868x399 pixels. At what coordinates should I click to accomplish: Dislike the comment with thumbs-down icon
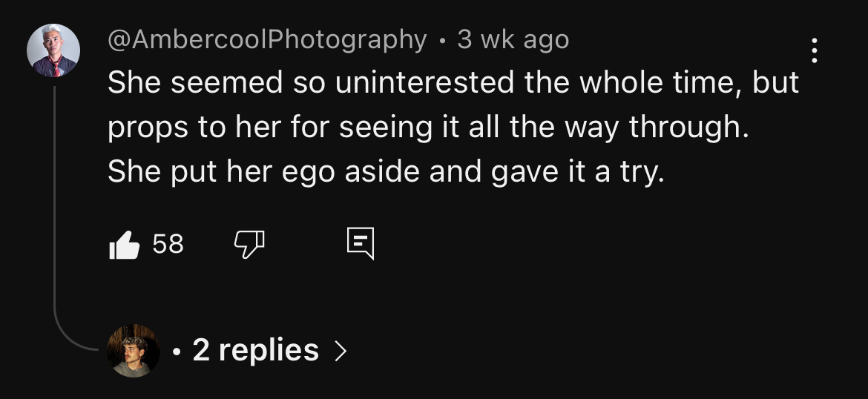point(250,244)
